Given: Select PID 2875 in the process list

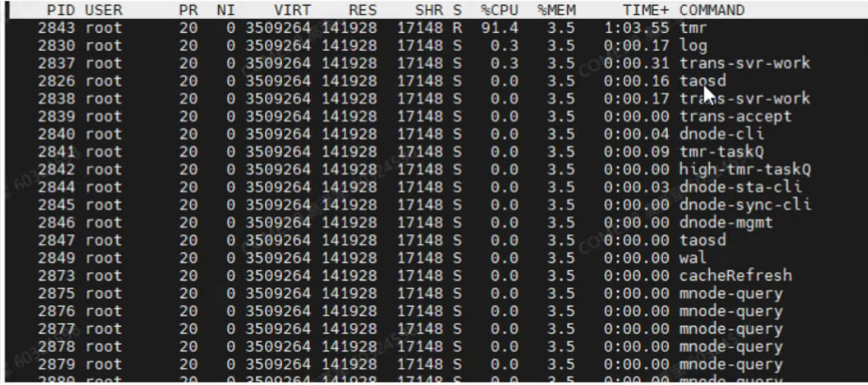Looking at the screenshot, I should pos(55,294).
